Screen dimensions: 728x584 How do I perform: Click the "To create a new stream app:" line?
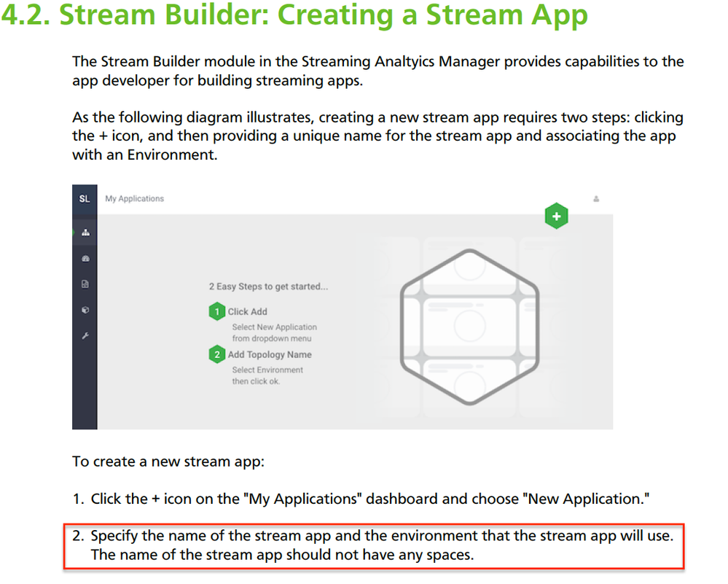[168, 462]
